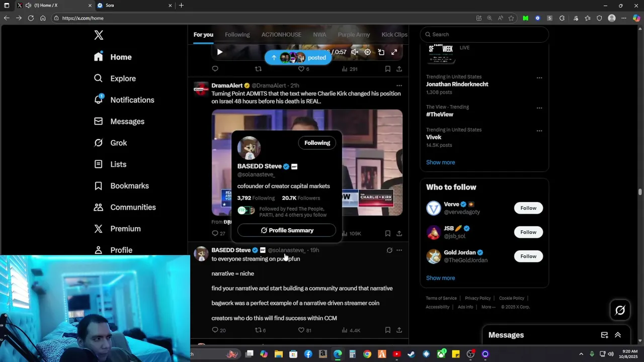644x362 pixels.
Task: Play the video at top of feed
Action: coord(220,52)
